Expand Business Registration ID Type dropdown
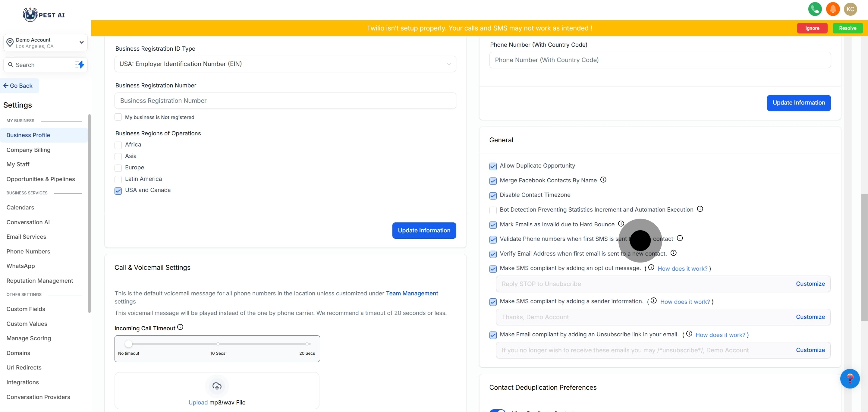Viewport: 868px width, 412px height. click(x=285, y=64)
